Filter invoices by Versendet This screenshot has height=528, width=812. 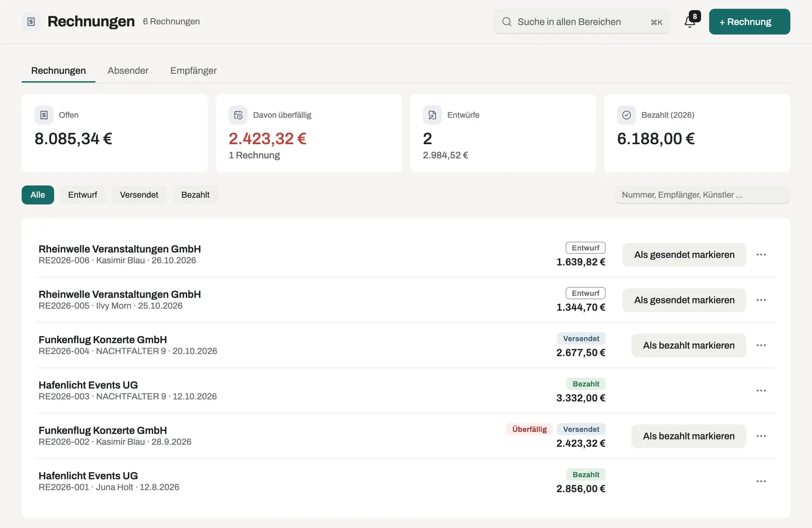tap(139, 195)
